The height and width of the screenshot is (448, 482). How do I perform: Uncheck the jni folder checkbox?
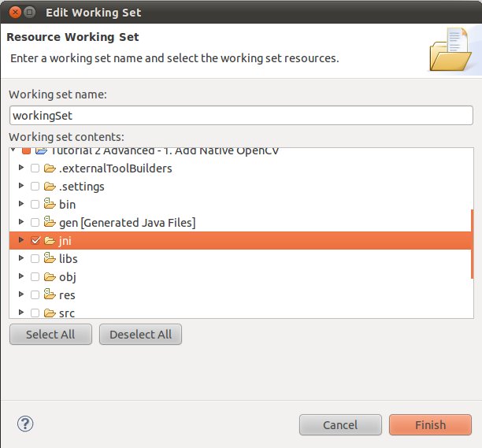pyautogui.click(x=35, y=241)
